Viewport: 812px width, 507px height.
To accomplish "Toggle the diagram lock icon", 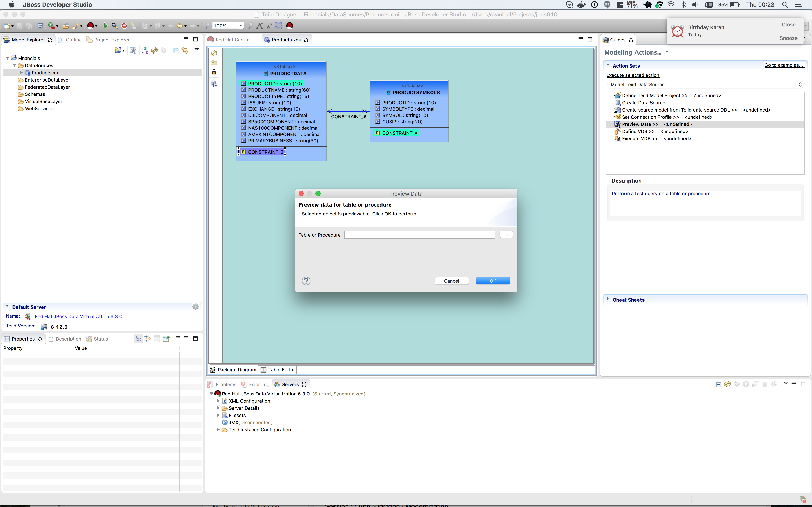I will pyautogui.click(x=214, y=72).
